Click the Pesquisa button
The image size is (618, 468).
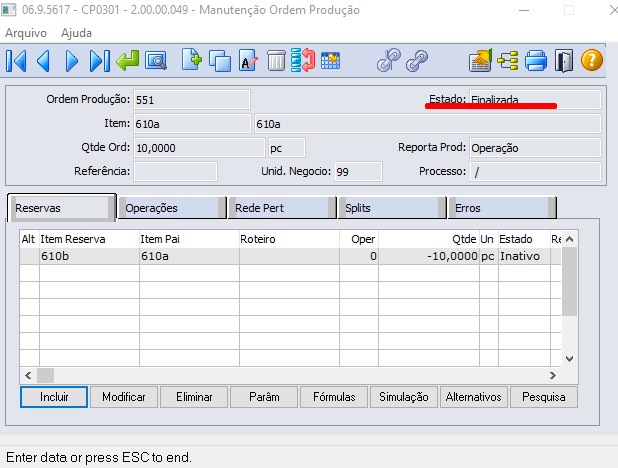tap(544, 397)
